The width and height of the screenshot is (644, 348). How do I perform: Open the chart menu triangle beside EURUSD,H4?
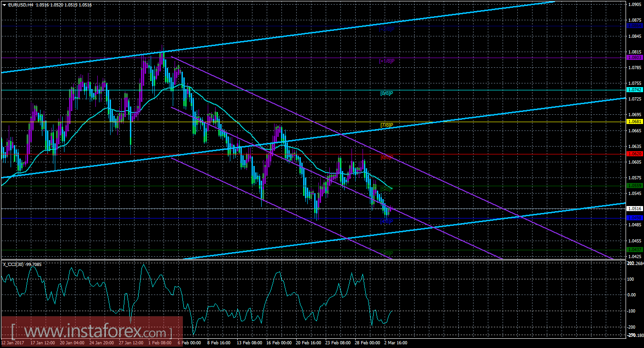tap(4, 4)
